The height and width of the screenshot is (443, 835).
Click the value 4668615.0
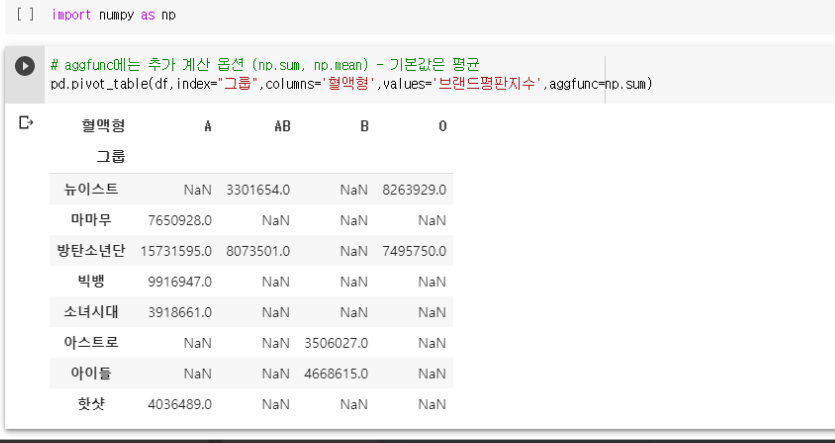[x=336, y=374]
